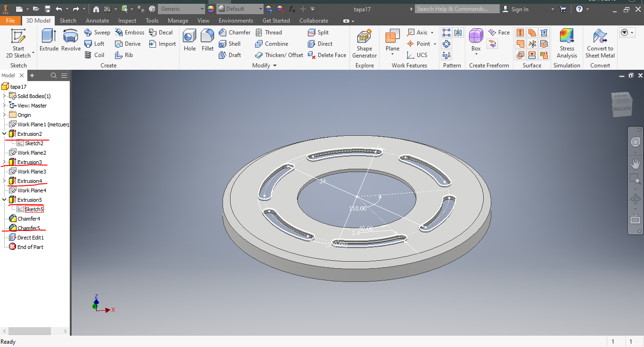
Task: Activate the Sweep command
Action: (97, 33)
